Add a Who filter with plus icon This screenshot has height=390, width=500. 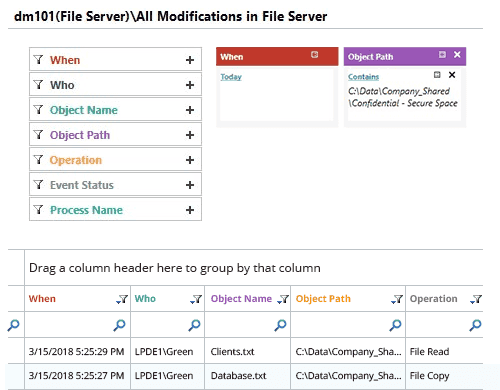coord(190,85)
